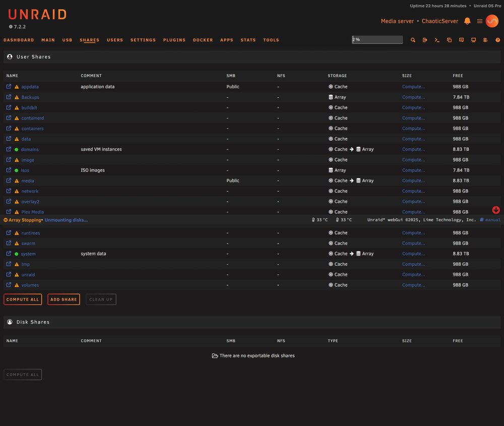Click the 'saved VM instances' comment text
The width and height of the screenshot is (504, 426).
coord(101,149)
